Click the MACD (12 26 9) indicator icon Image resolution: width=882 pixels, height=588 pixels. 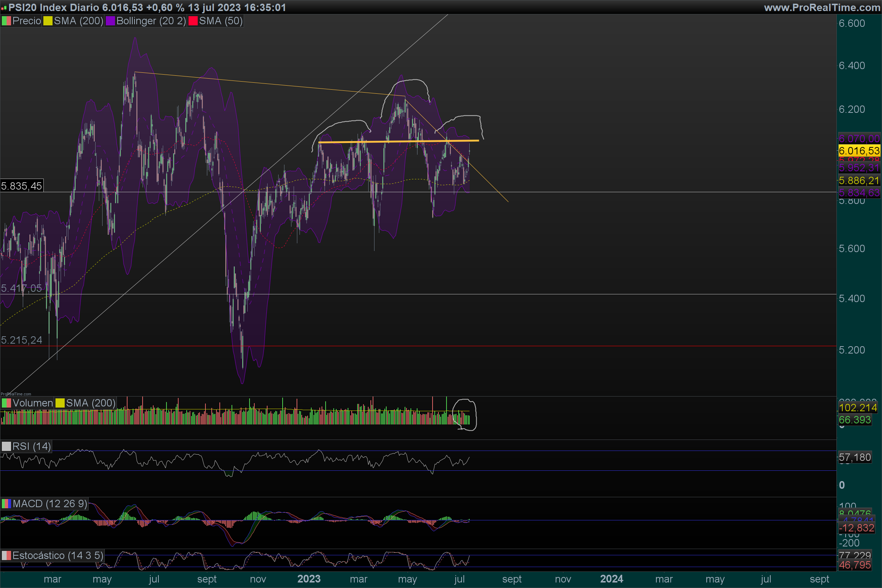[x=6, y=503]
